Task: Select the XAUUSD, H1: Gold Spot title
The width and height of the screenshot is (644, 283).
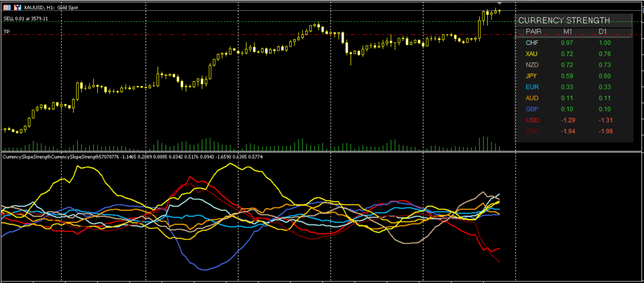Action: [51, 8]
